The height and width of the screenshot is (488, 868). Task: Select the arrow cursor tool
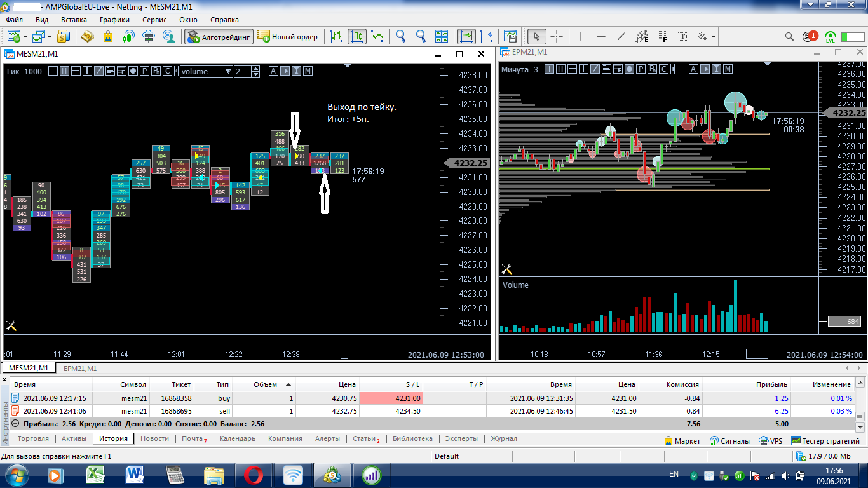pyautogui.click(x=537, y=36)
